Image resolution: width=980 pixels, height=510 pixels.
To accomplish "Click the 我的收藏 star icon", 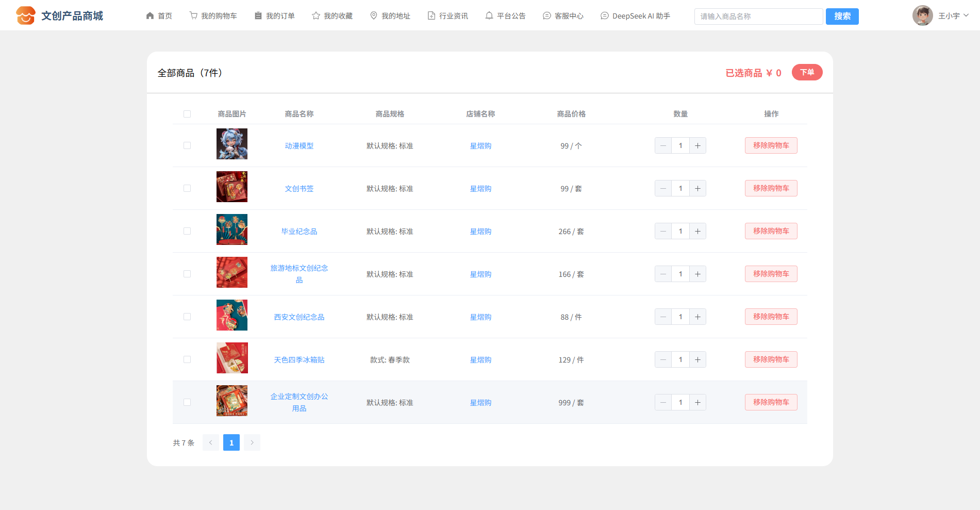I will 316,16.
